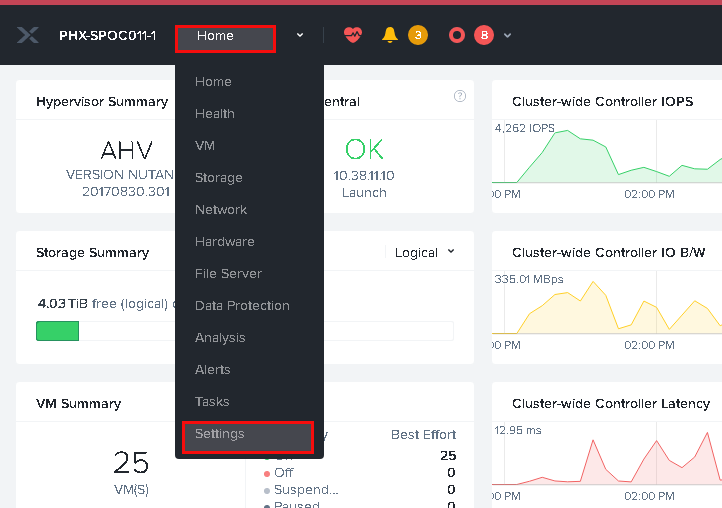Select Tasks in the dropdown menu
The height and width of the screenshot is (508, 722).
point(212,402)
